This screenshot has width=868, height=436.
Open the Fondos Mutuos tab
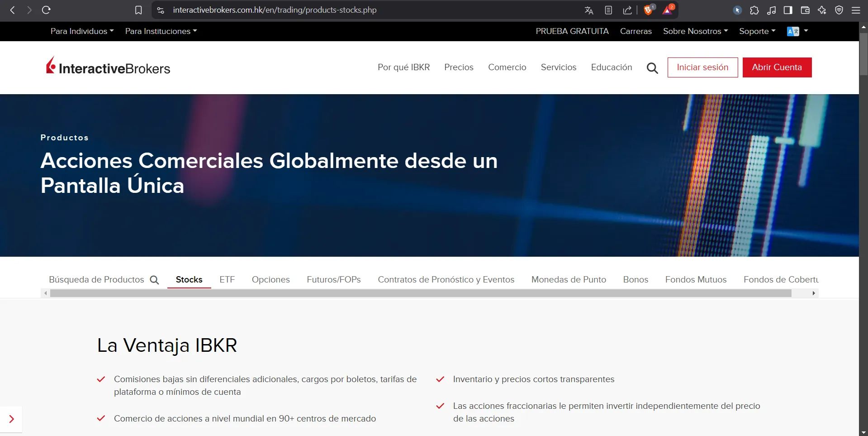(x=696, y=280)
